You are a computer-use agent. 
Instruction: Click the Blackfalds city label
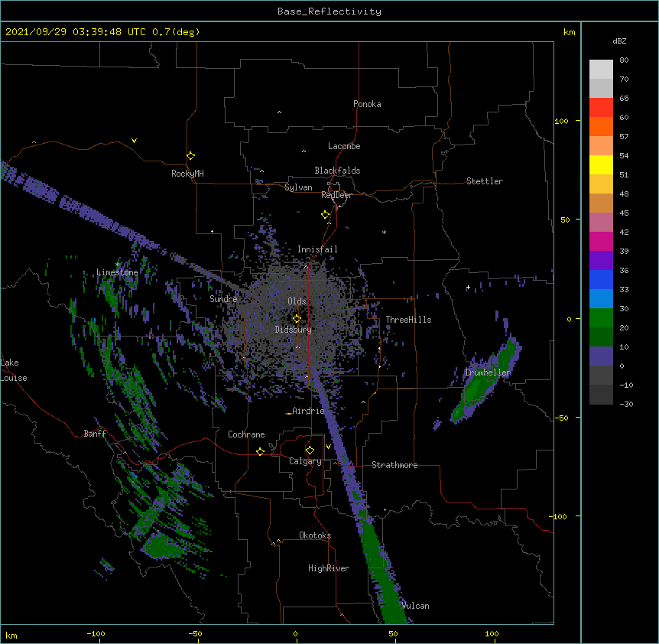coord(337,171)
